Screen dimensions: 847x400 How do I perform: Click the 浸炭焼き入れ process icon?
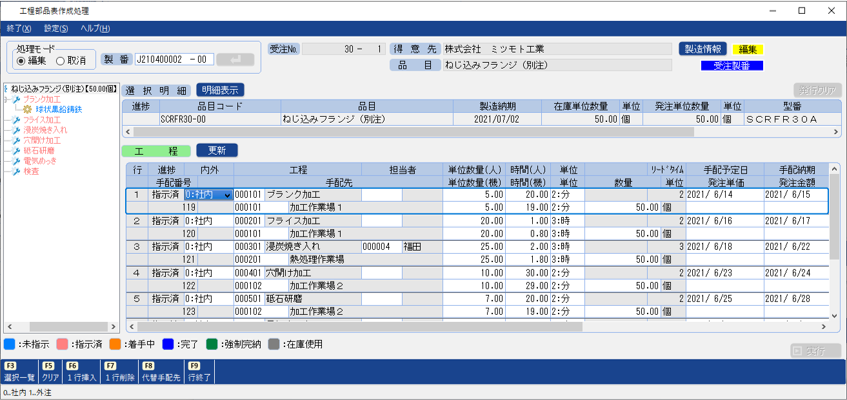[16, 130]
